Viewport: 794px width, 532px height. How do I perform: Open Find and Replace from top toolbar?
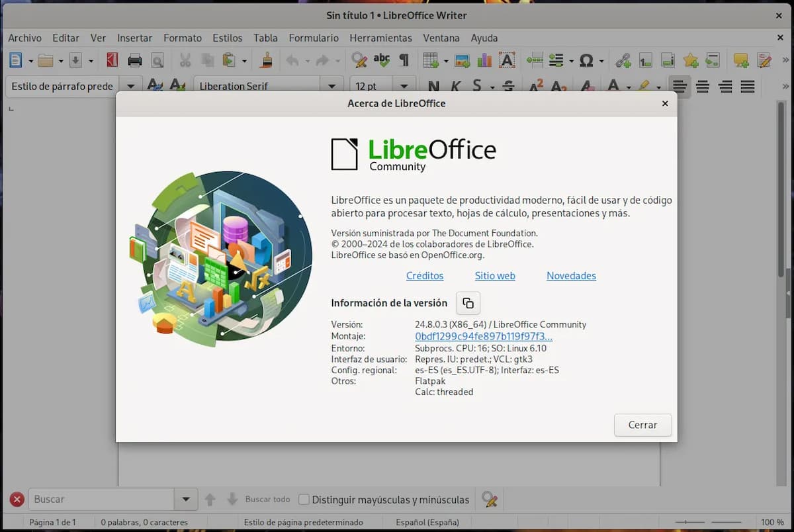pyautogui.click(x=359, y=61)
